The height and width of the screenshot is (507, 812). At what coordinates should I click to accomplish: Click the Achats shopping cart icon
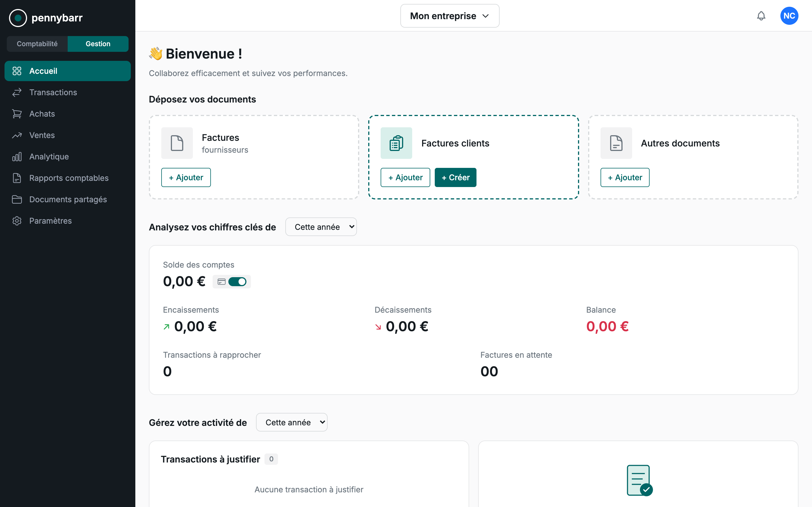point(17,114)
